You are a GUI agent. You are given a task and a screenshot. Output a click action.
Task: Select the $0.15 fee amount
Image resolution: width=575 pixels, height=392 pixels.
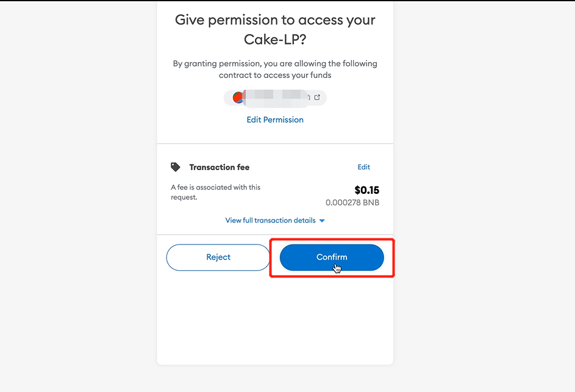[366, 190]
